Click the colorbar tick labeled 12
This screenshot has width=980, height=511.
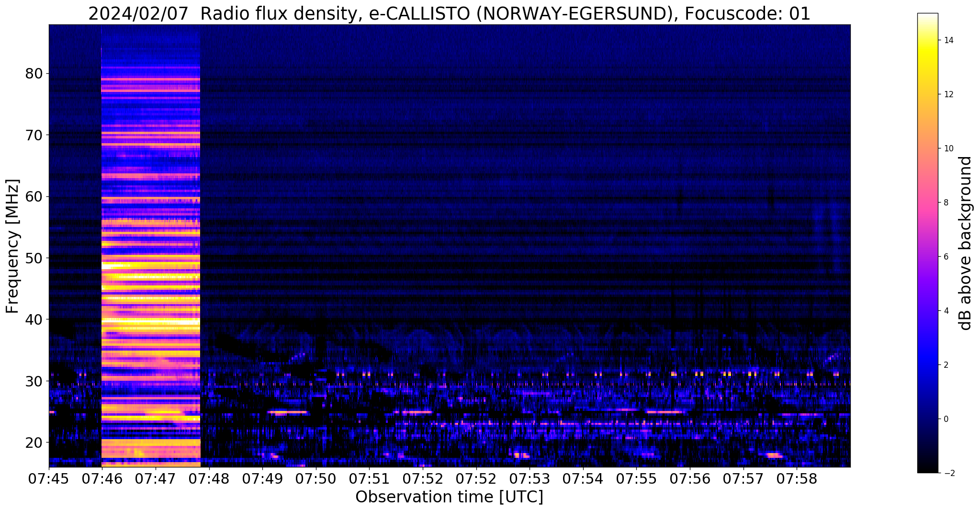pos(948,94)
